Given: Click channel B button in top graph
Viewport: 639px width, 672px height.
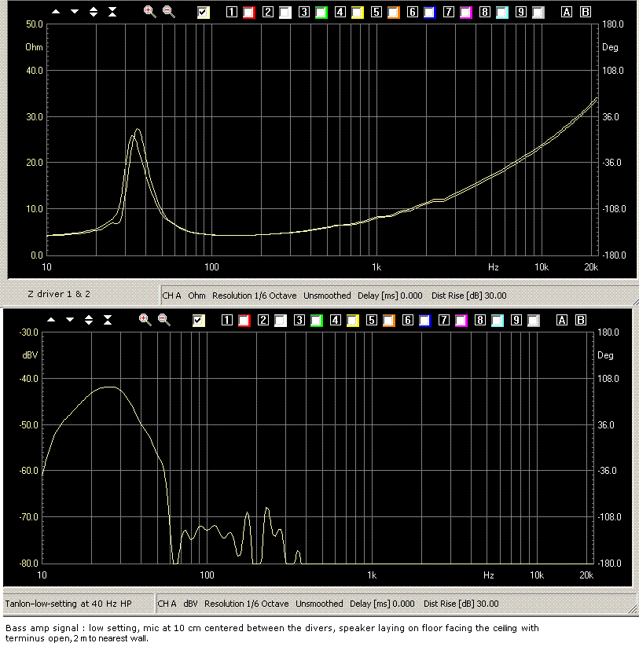Looking at the screenshot, I should tap(586, 12).
